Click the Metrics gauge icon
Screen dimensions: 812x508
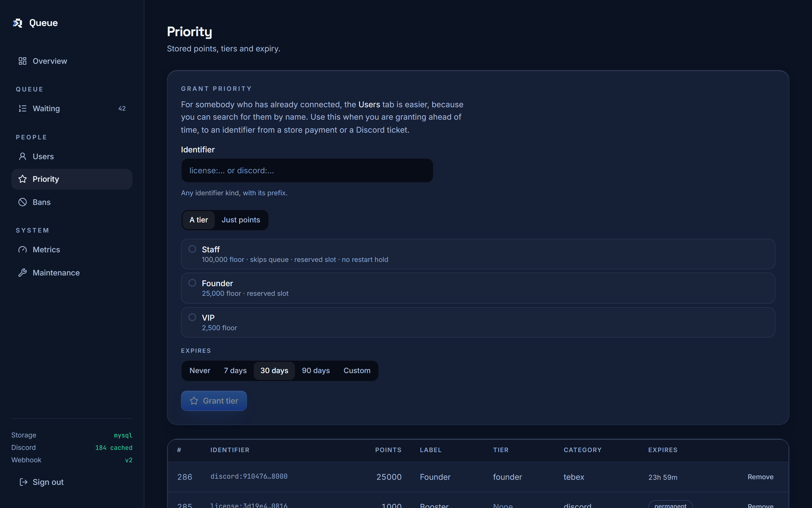tap(23, 250)
